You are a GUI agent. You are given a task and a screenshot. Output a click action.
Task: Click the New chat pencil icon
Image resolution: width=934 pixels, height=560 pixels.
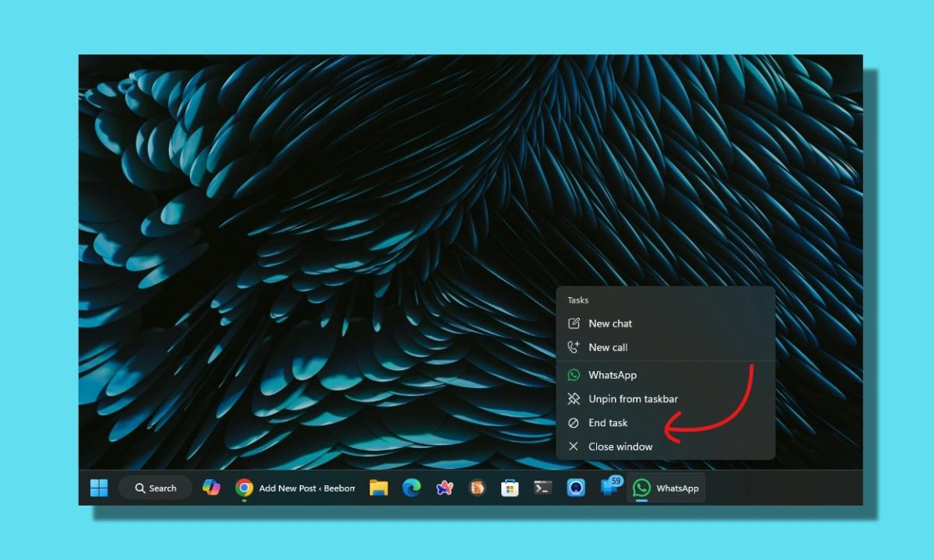(574, 323)
